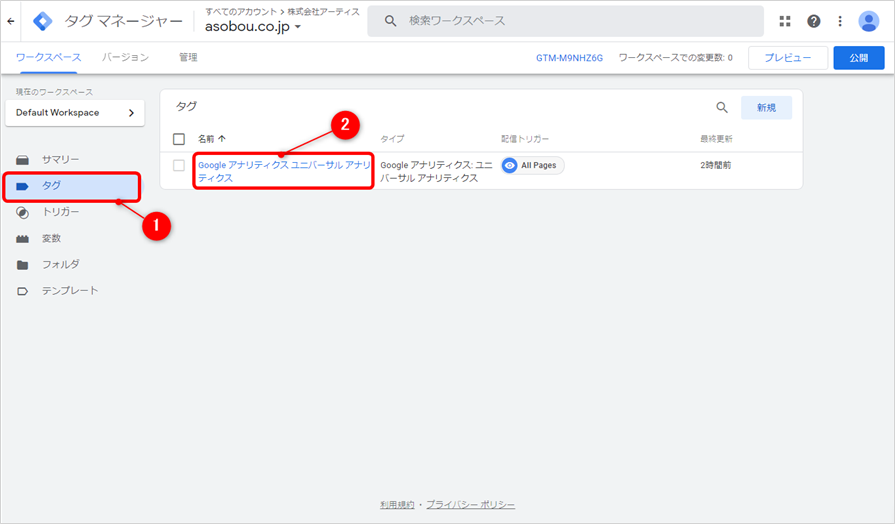Click the 株式会社アーティス breadcrumb
The width and height of the screenshot is (895, 524).
click(323, 11)
